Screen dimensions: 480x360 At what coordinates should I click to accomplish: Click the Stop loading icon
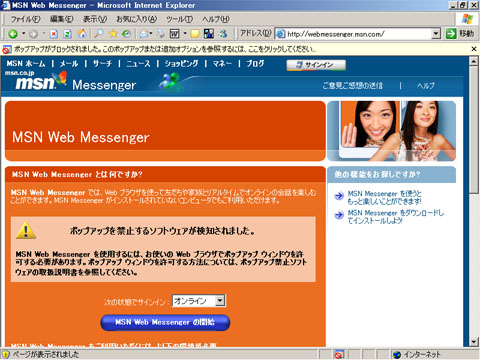[x=54, y=34]
